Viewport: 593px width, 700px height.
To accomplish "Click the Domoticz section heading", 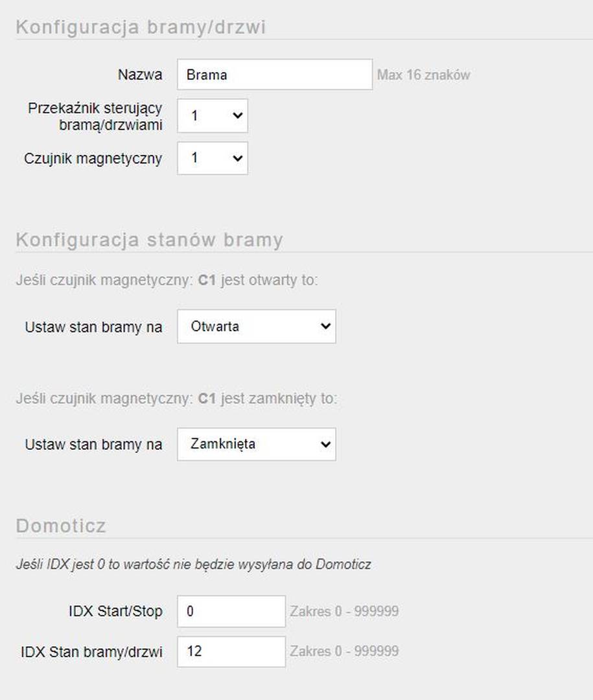I will [61, 526].
